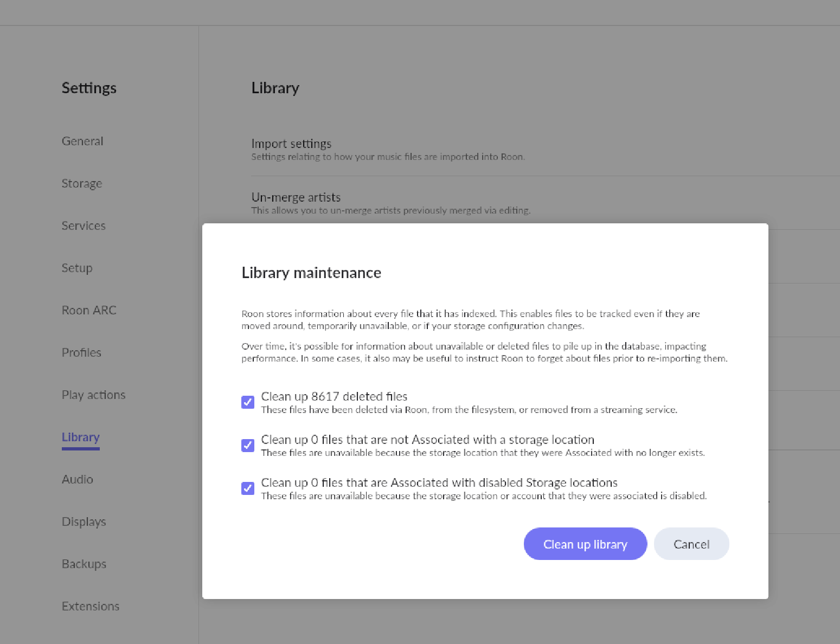Go to Storage settings
Screen dimensions: 840x644
pos(82,184)
